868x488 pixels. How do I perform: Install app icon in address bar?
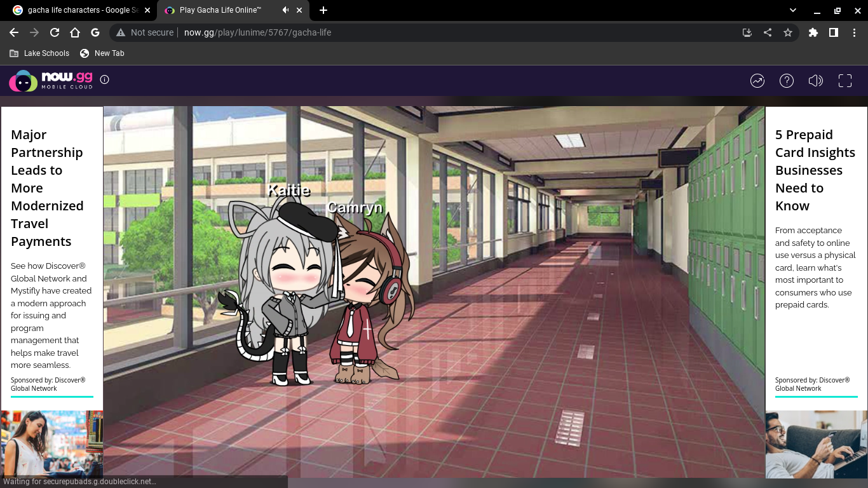pos(747,32)
